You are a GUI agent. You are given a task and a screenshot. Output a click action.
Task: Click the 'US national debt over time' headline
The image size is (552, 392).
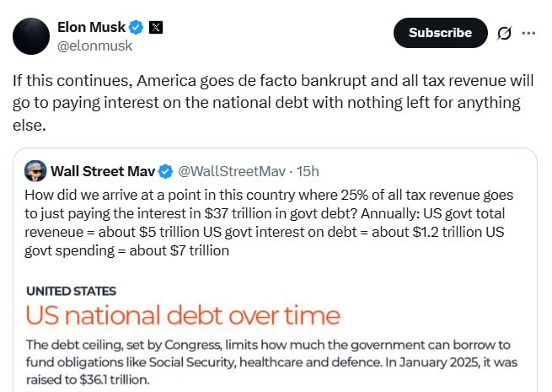pos(183,316)
